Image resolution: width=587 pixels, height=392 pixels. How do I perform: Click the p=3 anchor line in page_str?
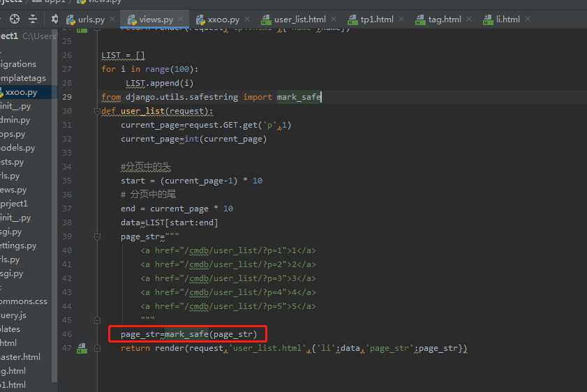coord(228,278)
